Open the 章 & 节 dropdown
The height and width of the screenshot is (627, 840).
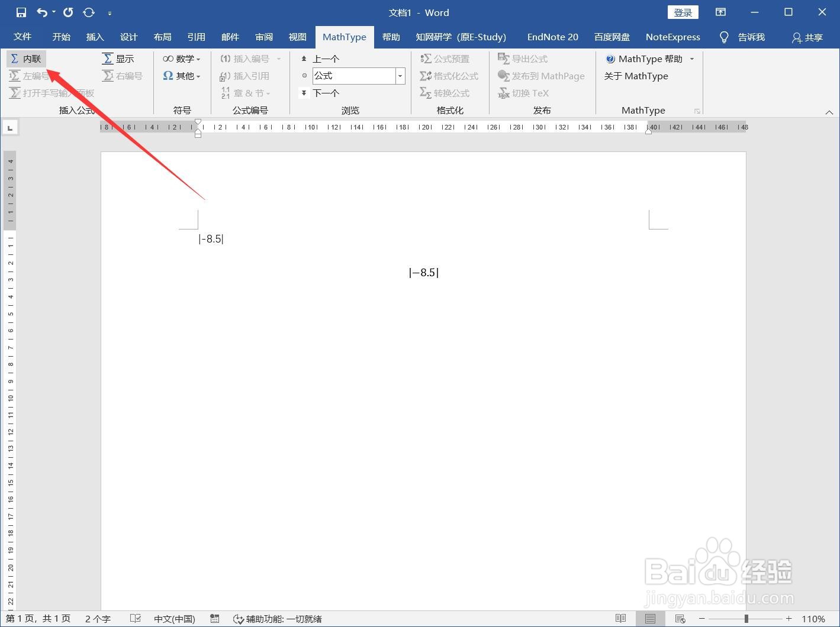point(246,93)
